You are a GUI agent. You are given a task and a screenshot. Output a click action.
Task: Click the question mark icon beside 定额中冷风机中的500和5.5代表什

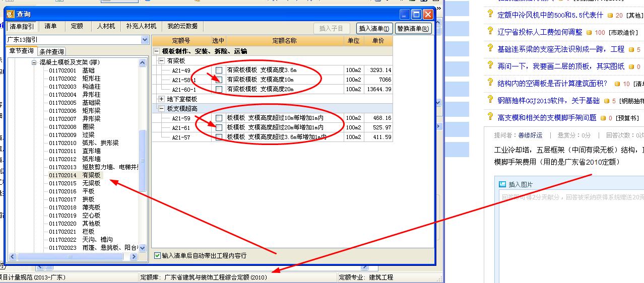pos(490,14)
